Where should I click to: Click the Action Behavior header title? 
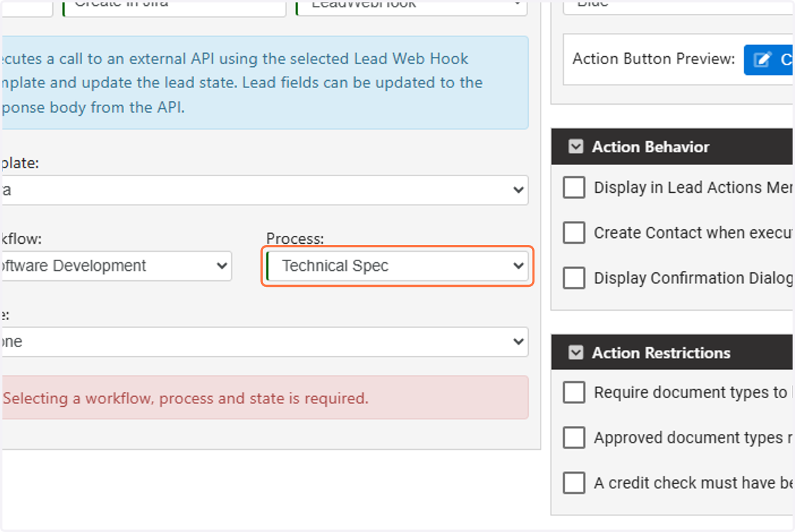tap(651, 147)
